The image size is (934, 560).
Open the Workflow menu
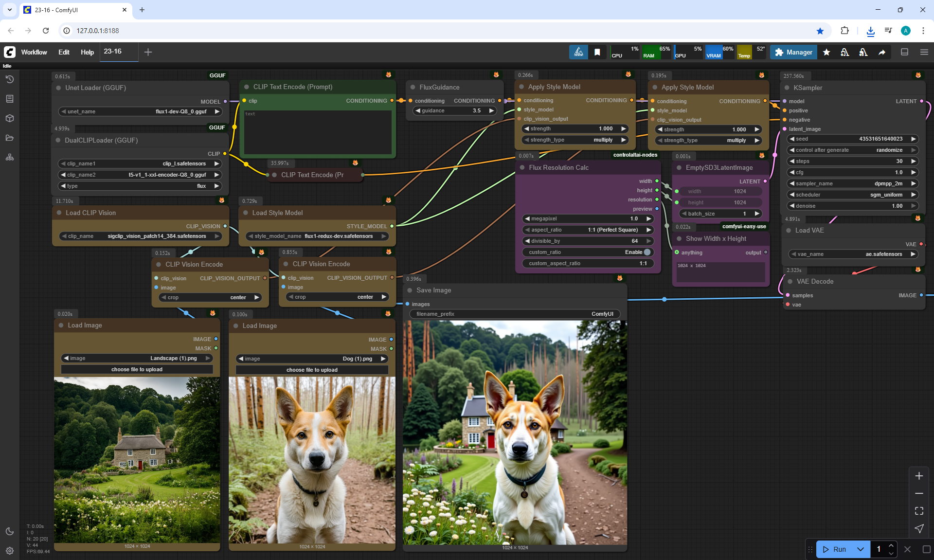[34, 52]
